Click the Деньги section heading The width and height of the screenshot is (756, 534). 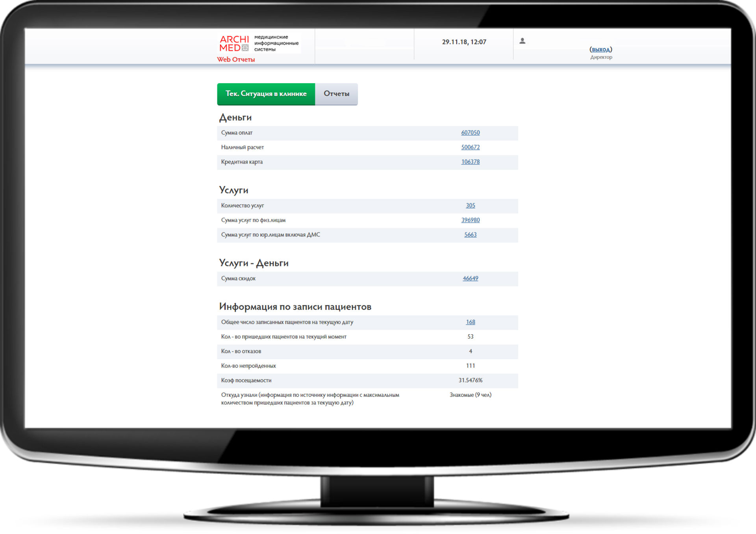pyautogui.click(x=235, y=117)
